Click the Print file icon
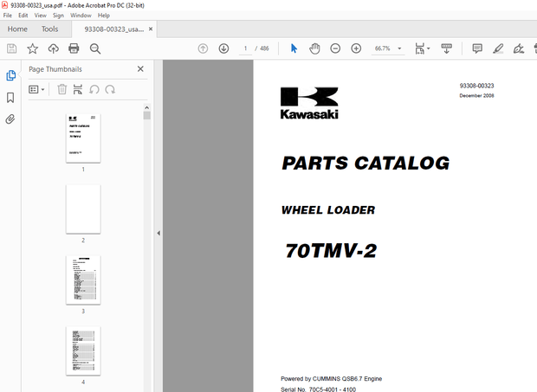537x392 pixels. click(74, 48)
